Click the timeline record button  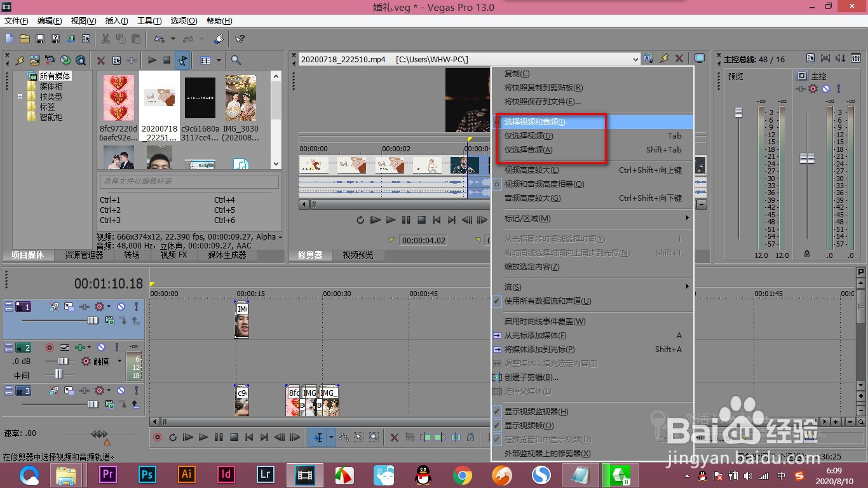(x=158, y=437)
